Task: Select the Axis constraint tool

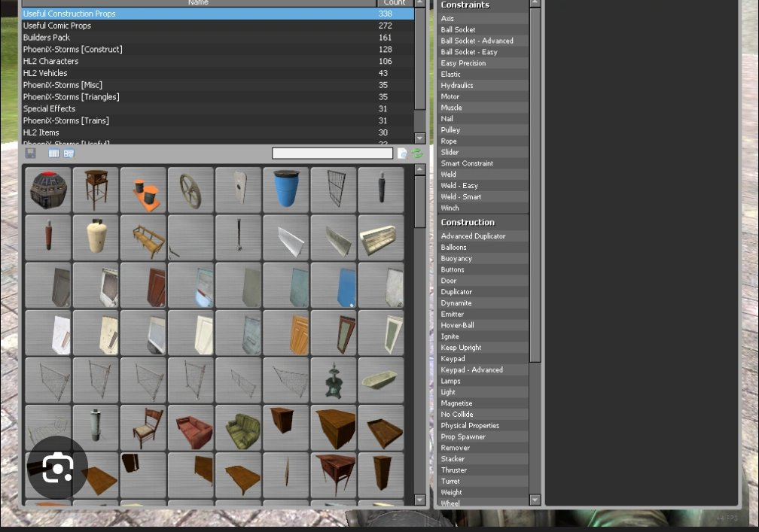Action: (483, 18)
